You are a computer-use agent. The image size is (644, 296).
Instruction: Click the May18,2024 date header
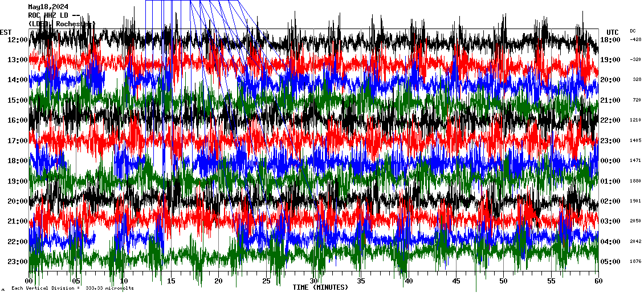click(x=52, y=7)
